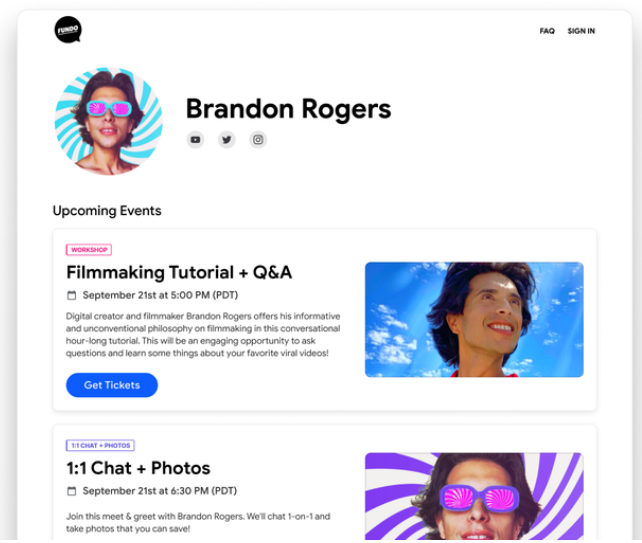Select the September 21st at 5:00 PM date
The image size is (642, 543).
pyautogui.click(x=160, y=295)
